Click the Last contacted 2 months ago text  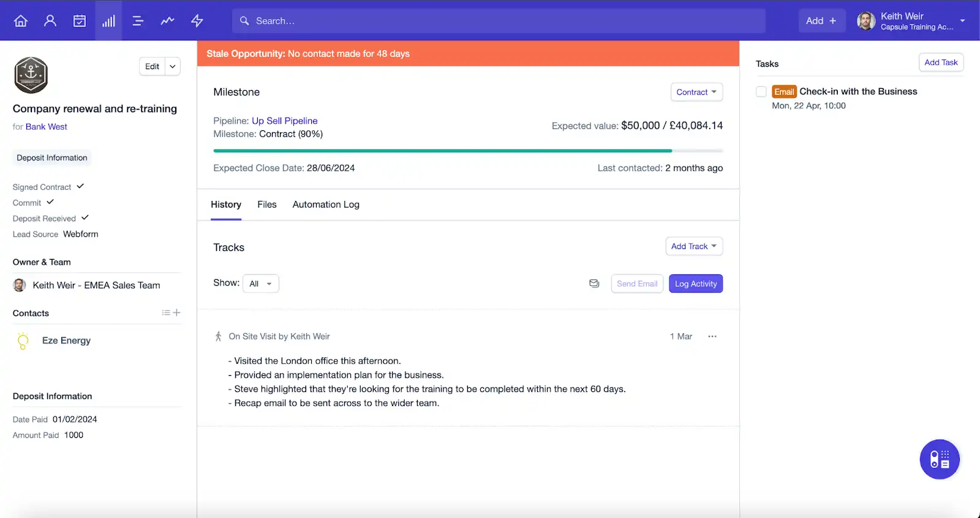[x=660, y=168]
